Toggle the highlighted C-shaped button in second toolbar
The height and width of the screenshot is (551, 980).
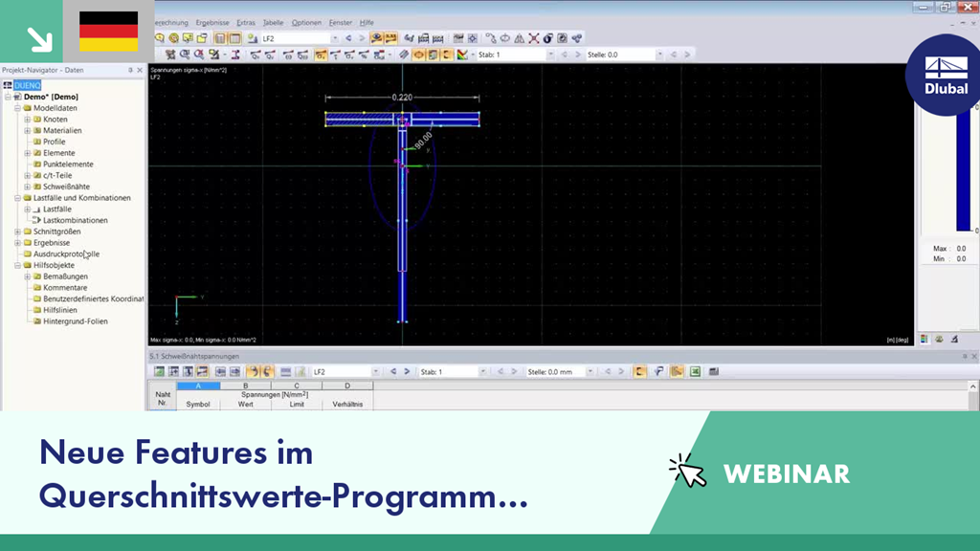448,55
